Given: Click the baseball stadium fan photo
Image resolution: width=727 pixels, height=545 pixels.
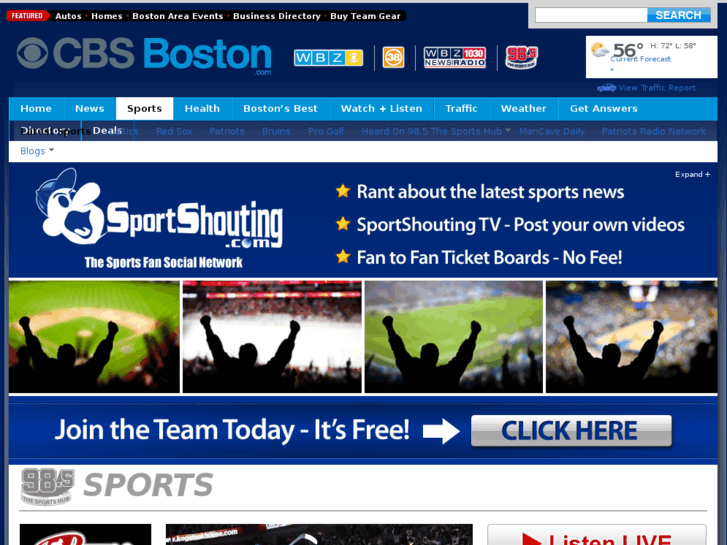Looking at the screenshot, I should [94, 337].
